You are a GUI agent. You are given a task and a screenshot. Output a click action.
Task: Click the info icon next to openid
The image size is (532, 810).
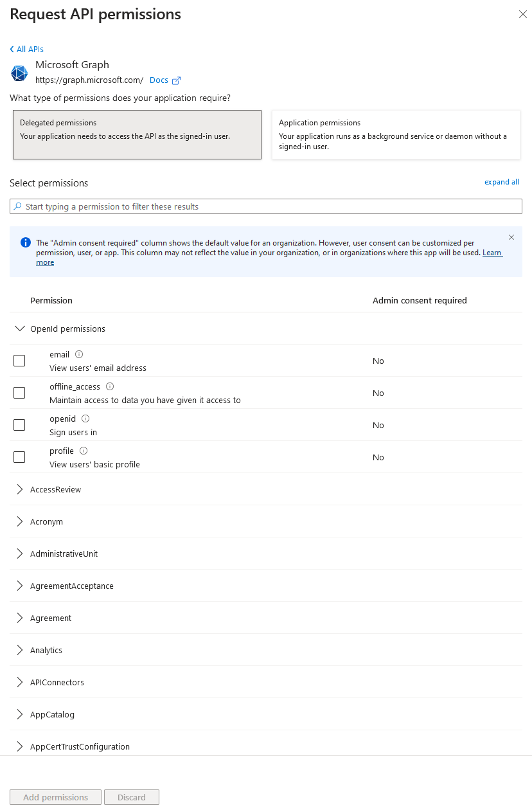pos(85,419)
